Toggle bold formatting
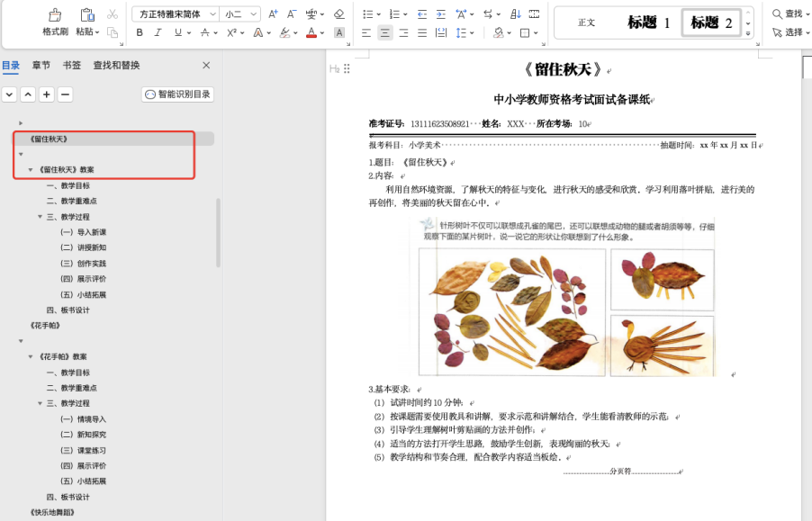This screenshot has height=521, width=812. (x=140, y=32)
